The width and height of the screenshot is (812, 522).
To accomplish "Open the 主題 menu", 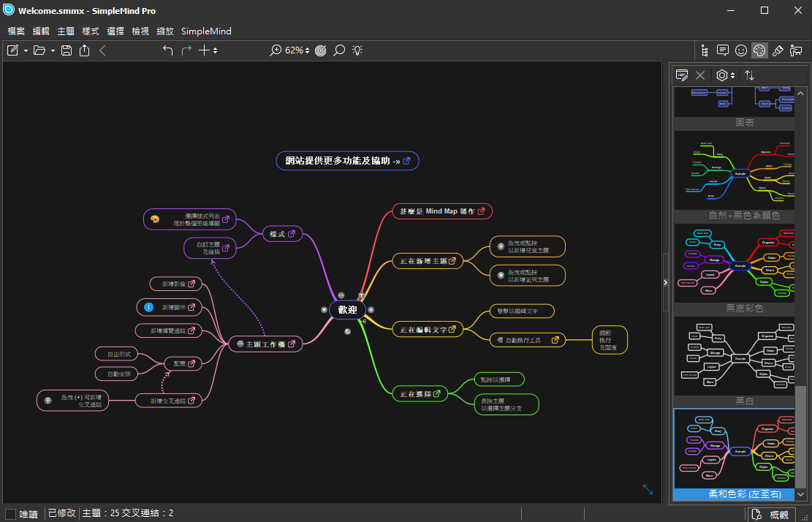I will pos(66,31).
